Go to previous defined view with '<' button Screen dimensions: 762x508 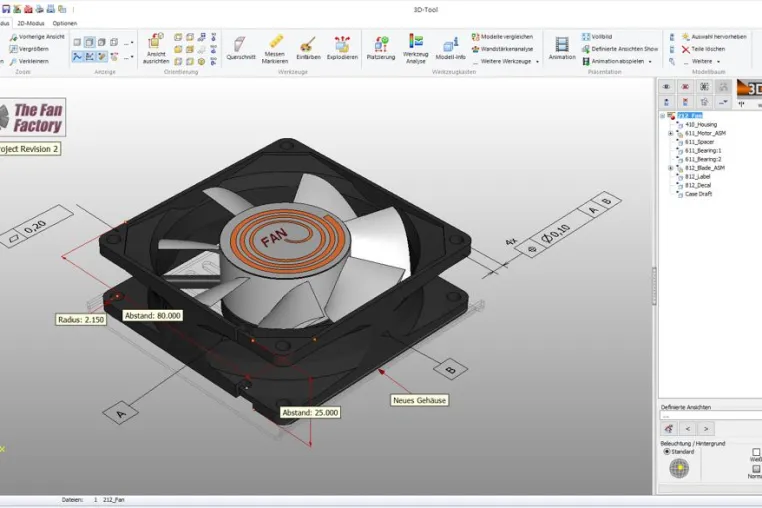click(x=688, y=429)
